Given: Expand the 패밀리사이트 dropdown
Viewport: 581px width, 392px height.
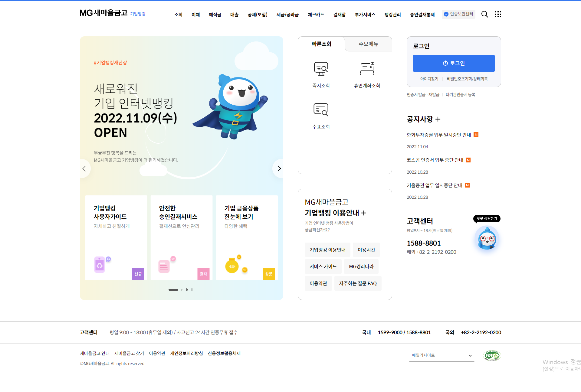Looking at the screenshot, I should click(x=441, y=355).
